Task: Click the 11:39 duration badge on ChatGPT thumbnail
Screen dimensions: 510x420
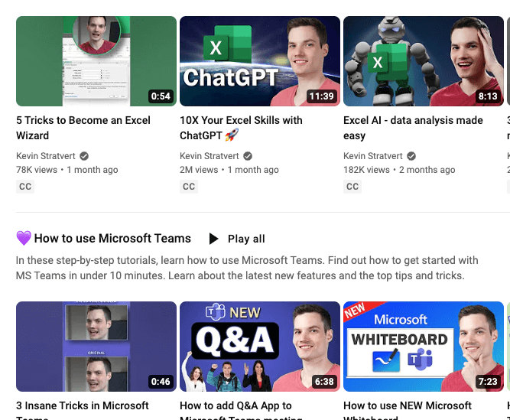Action: coord(321,96)
